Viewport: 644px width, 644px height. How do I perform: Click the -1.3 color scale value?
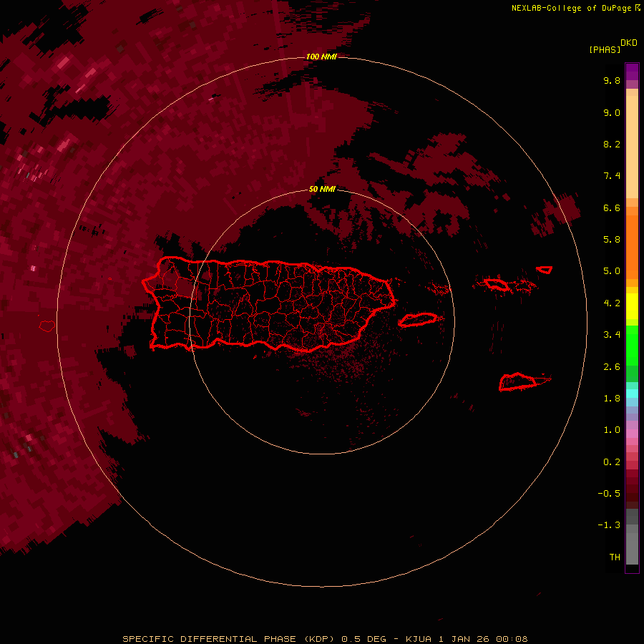(x=609, y=525)
